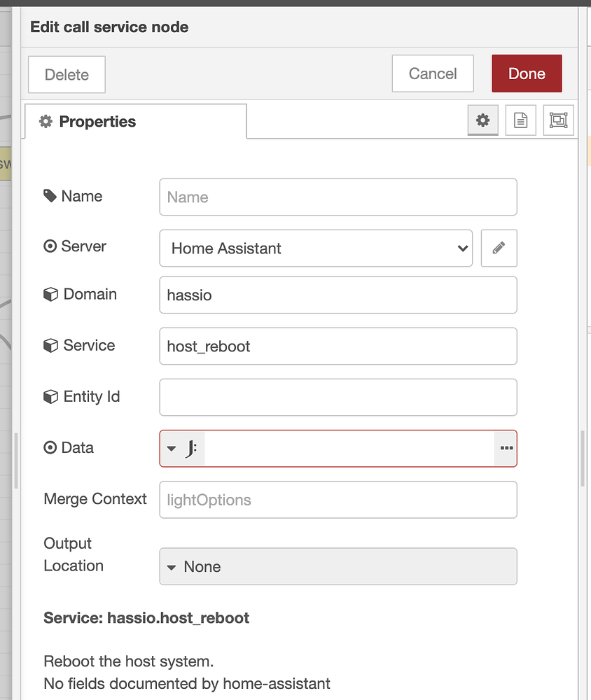
Task: Click the Data target icon
Action: point(50,447)
